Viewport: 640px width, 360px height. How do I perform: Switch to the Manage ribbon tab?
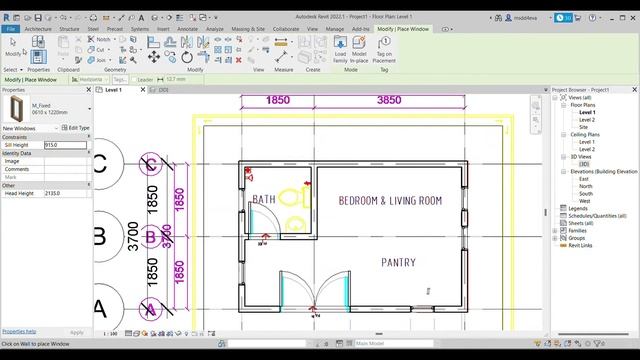335,29
